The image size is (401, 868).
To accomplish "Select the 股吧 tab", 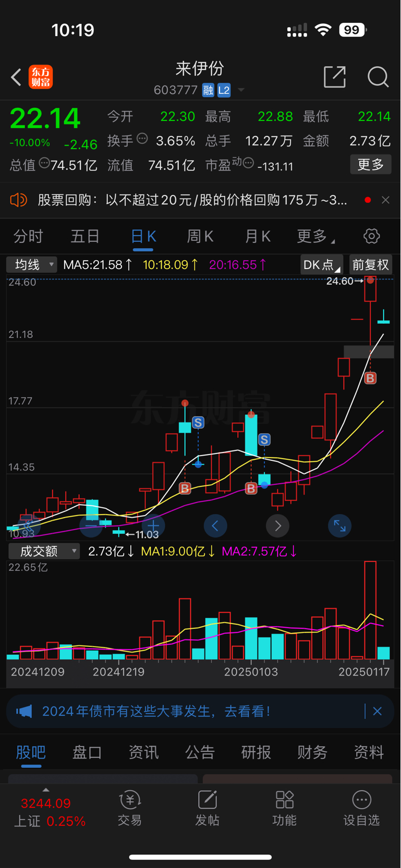I will point(31,752).
